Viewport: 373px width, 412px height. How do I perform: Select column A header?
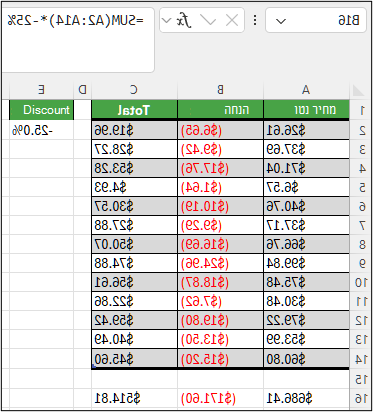[x=306, y=90]
